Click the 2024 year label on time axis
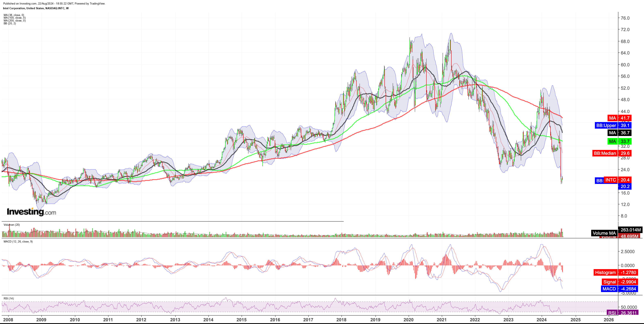This screenshot has height=324, width=644. tap(542, 319)
